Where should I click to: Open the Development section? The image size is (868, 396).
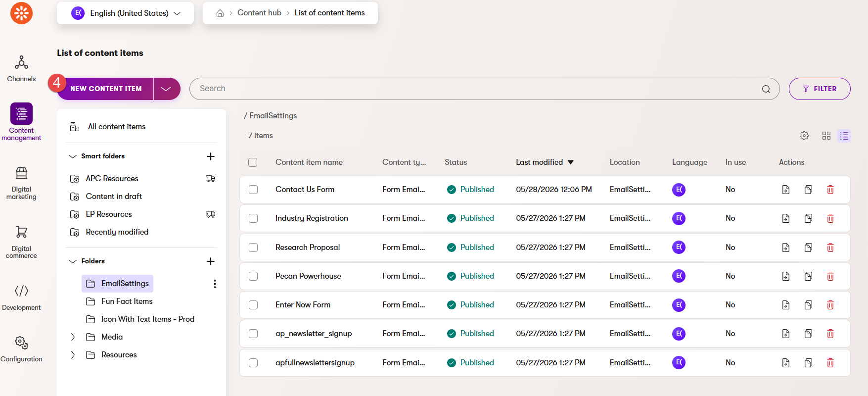point(21,297)
